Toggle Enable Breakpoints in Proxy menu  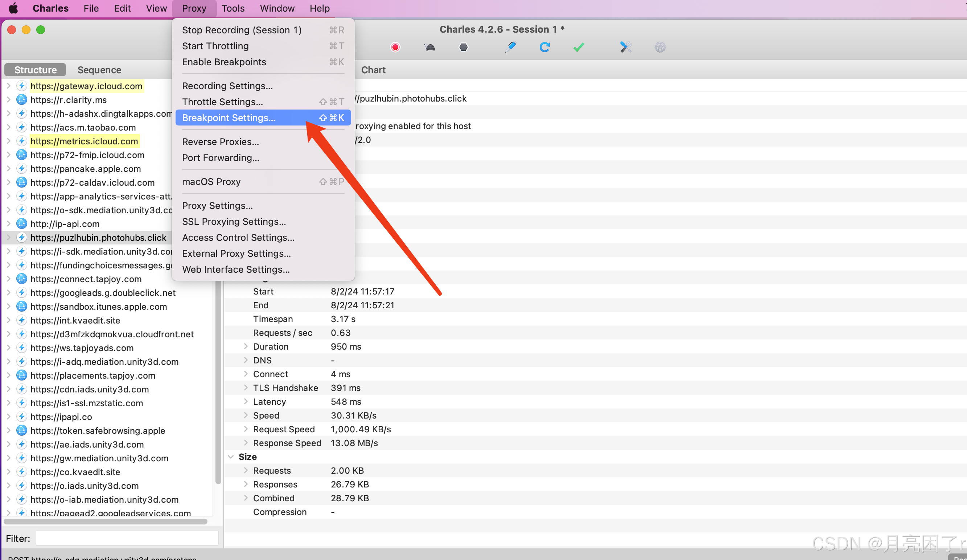coord(263,62)
